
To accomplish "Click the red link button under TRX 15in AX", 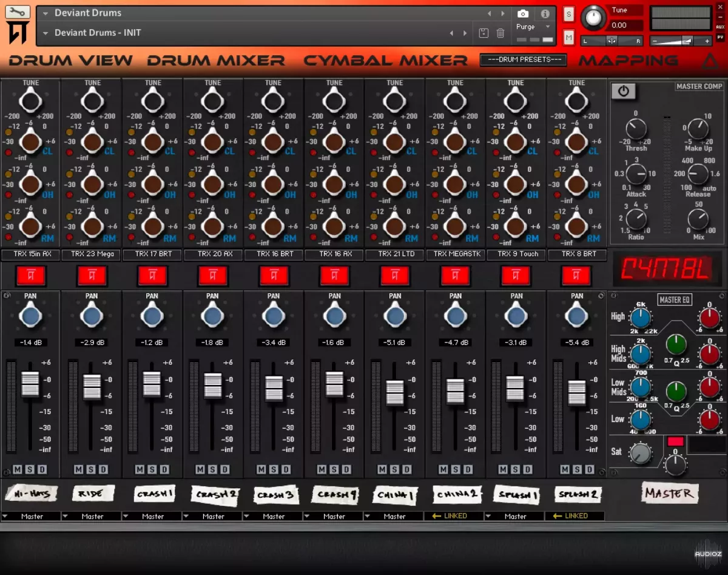I will tap(32, 276).
